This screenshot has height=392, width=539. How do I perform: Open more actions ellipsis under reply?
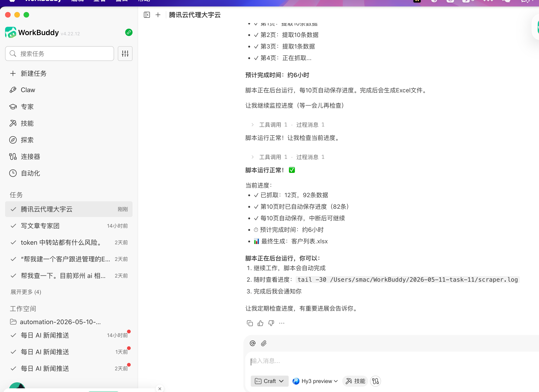282,323
